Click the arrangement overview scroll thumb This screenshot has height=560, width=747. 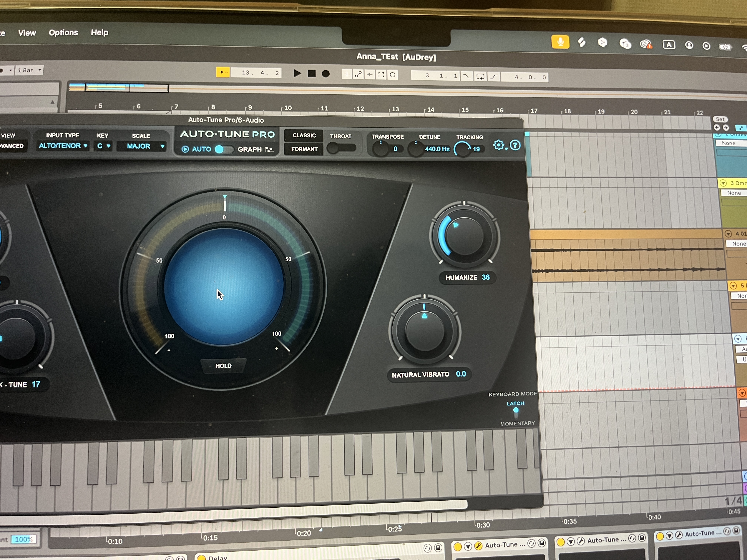[127, 88]
